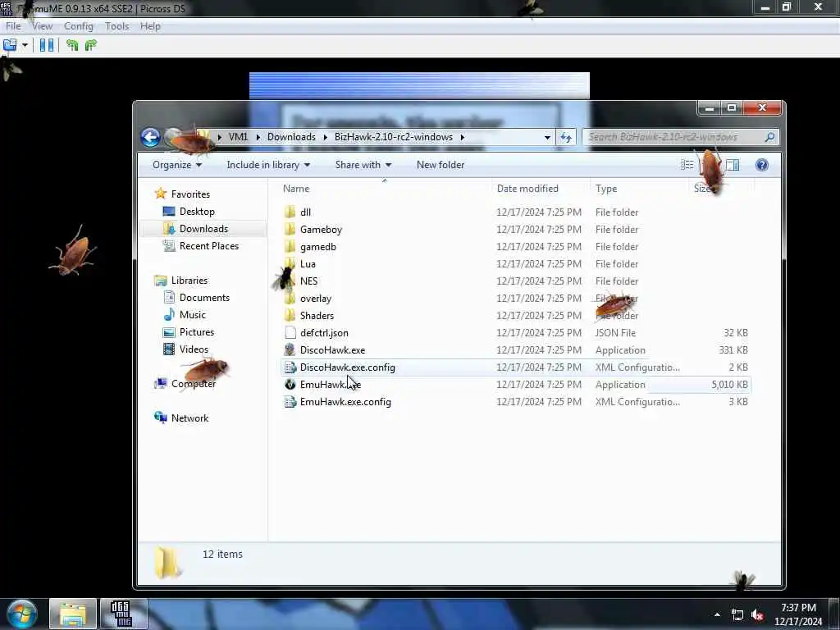Open the DeSmuME View menu
Viewport: 840px width, 630px height.
pos(42,26)
